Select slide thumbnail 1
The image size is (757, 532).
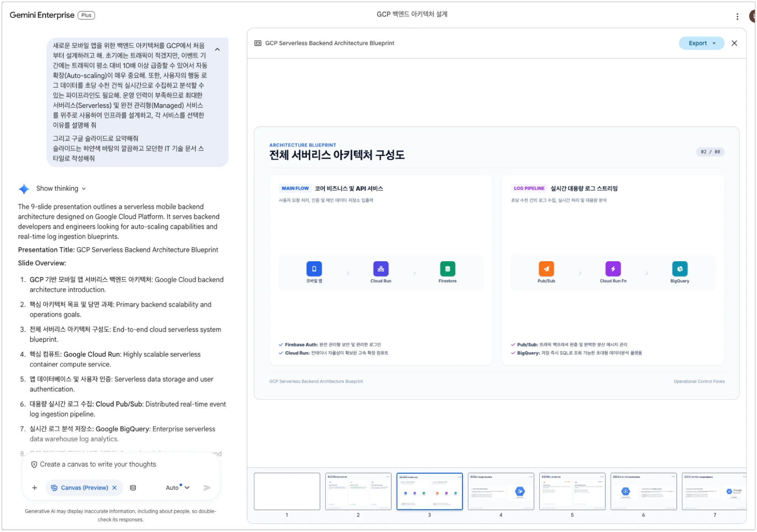click(287, 491)
